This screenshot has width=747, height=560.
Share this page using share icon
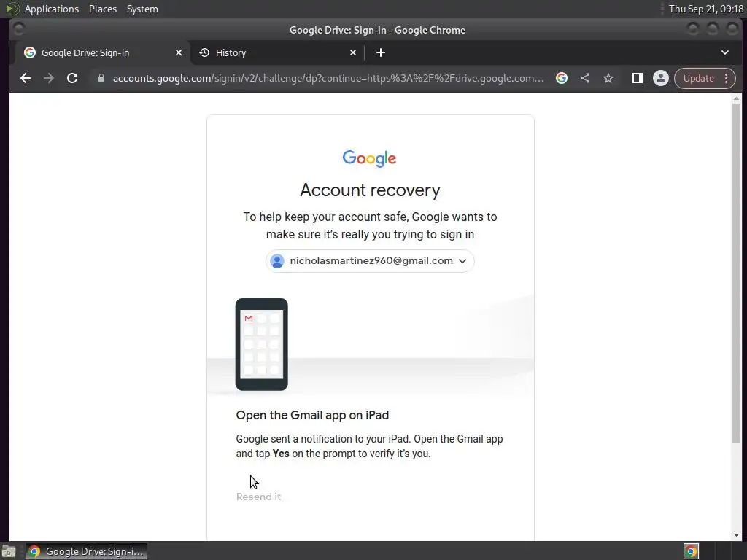585,78
